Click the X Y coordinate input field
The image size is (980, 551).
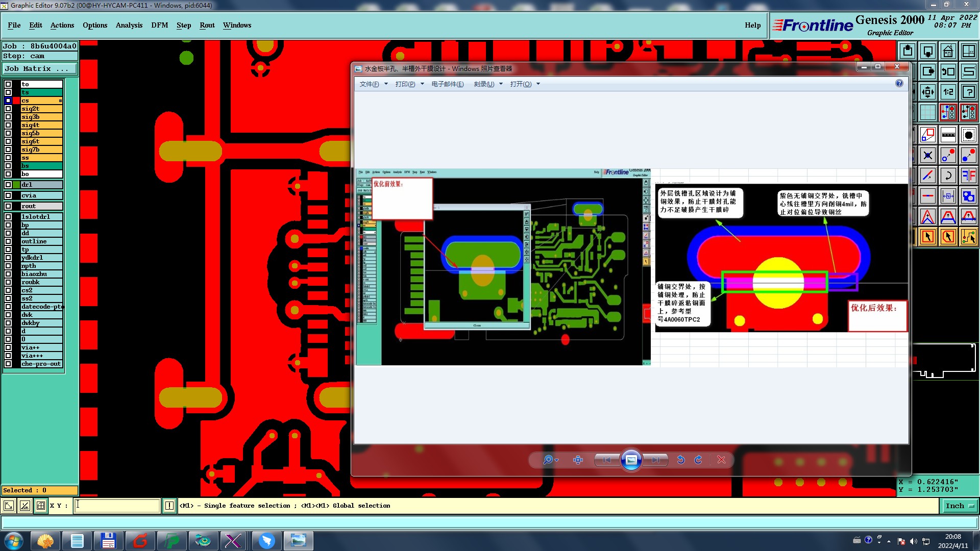pos(117,506)
